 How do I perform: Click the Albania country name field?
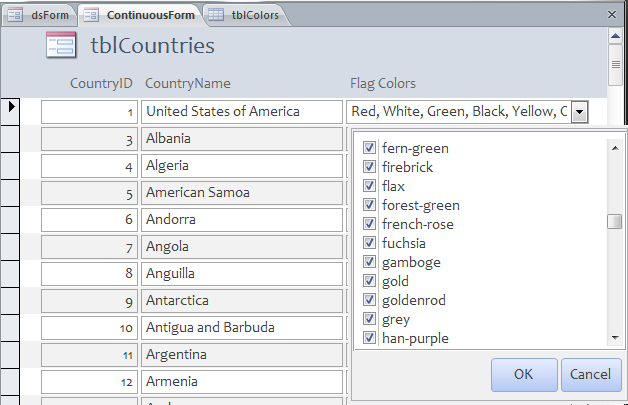coord(242,139)
